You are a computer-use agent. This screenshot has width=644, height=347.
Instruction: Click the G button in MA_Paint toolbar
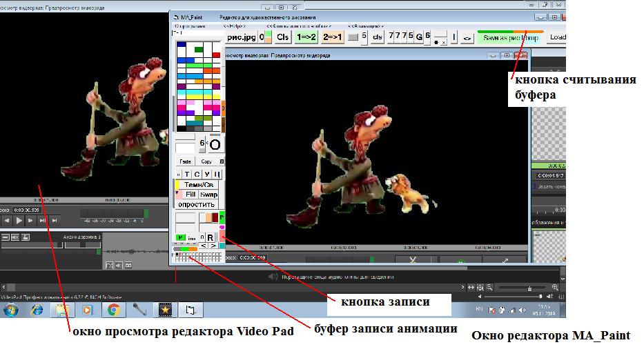point(419,37)
